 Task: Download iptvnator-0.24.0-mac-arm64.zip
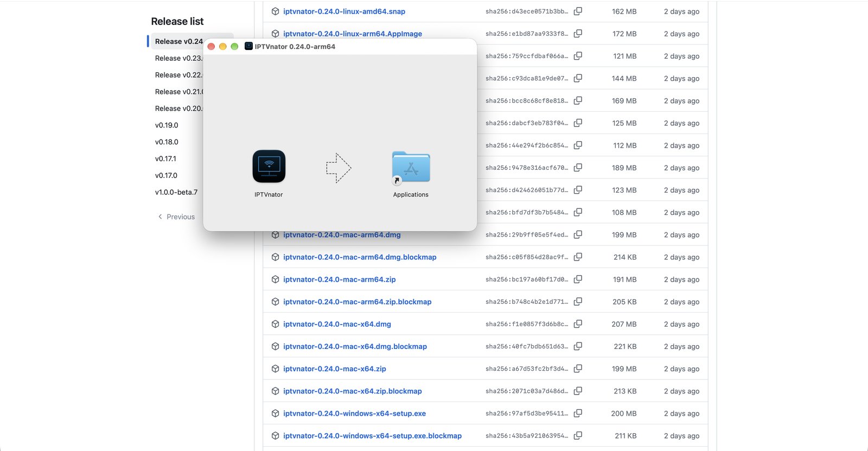pos(340,280)
